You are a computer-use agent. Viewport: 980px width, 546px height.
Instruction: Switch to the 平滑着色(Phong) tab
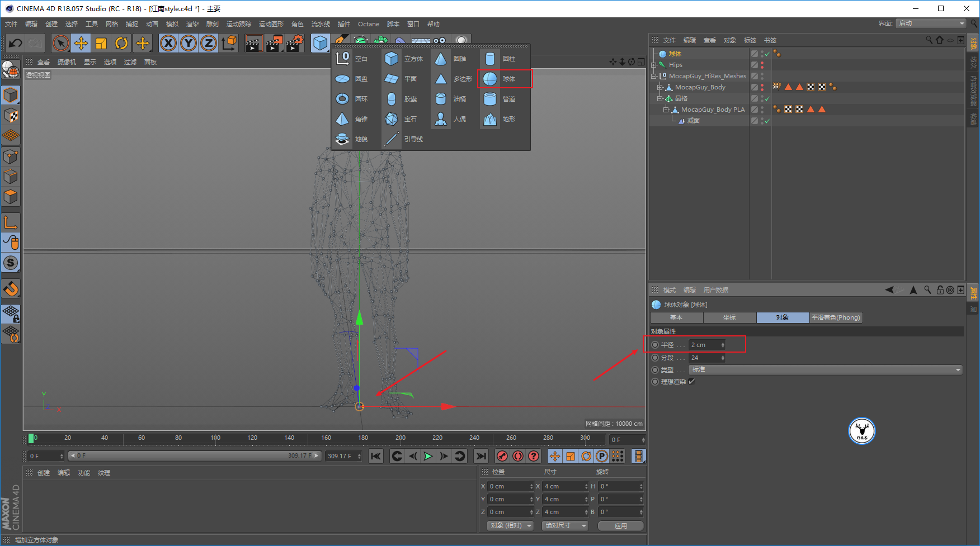pos(836,317)
